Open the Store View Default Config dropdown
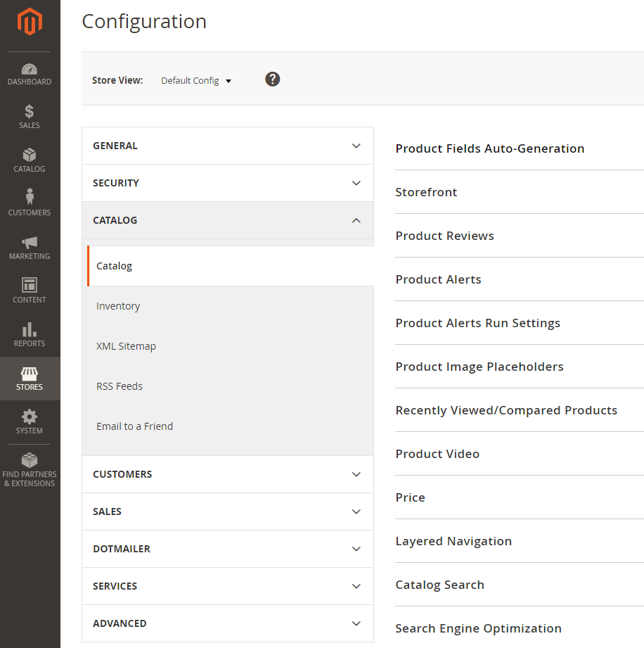The height and width of the screenshot is (648, 644). click(x=196, y=81)
